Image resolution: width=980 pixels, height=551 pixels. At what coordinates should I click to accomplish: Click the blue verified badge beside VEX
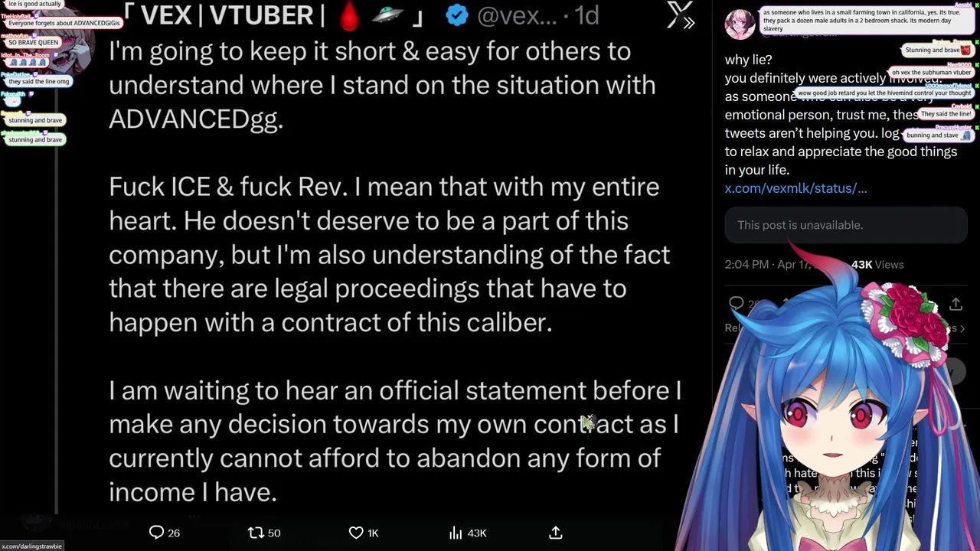pos(457,15)
